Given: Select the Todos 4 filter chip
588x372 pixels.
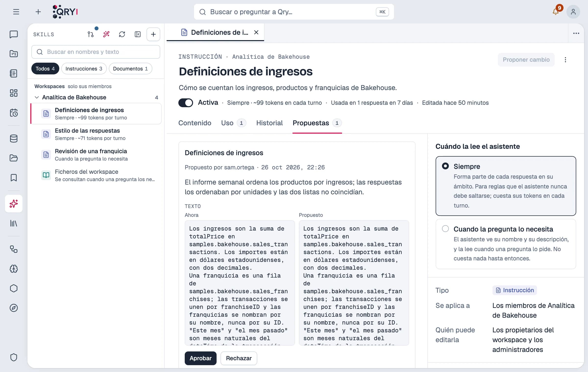Looking at the screenshot, I should [x=45, y=69].
